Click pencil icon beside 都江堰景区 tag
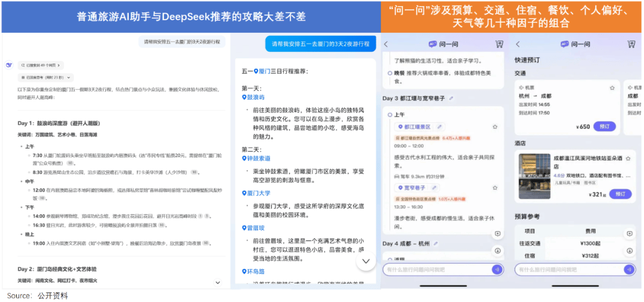644x302 pixels. point(439,127)
